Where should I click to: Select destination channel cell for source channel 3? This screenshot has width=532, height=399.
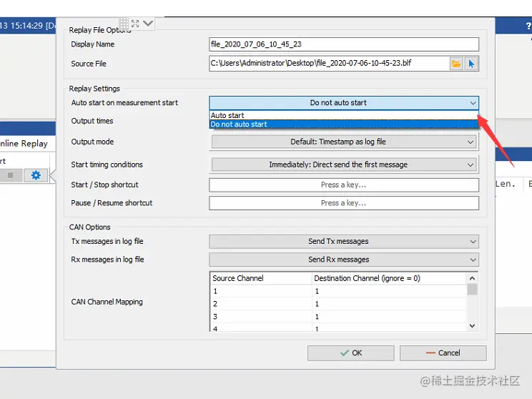[x=389, y=317]
